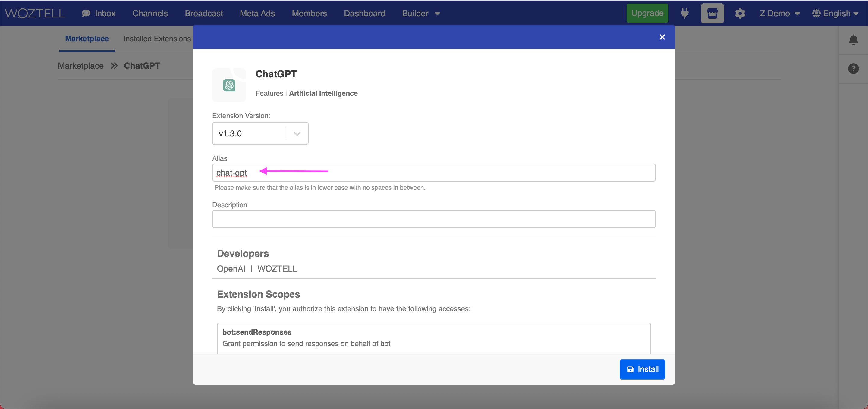Screen dimensions: 868x409
Task: Open the marketplace store icon
Action: (x=712, y=13)
